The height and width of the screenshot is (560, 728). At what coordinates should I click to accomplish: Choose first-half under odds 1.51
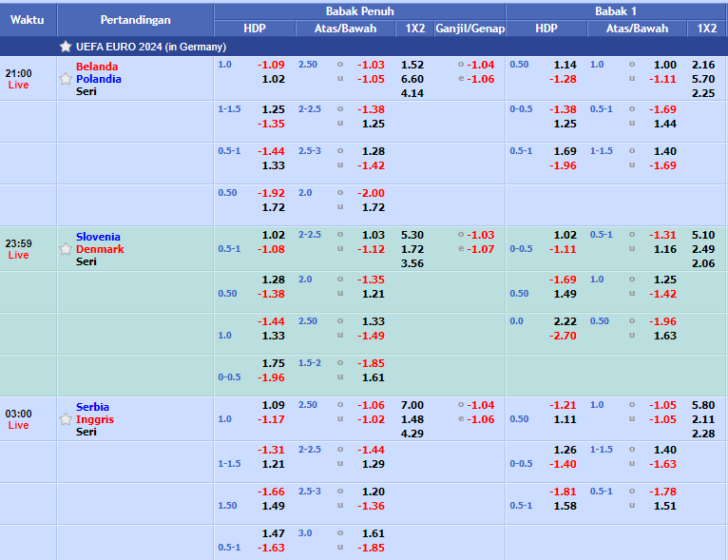point(665,506)
